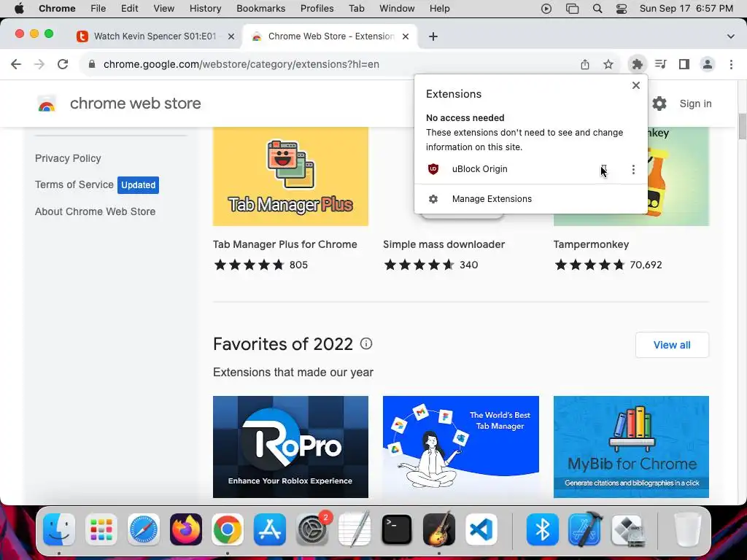This screenshot has height=560, width=747.
Task: Click the Chrome Web Store logo
Action: click(x=47, y=104)
